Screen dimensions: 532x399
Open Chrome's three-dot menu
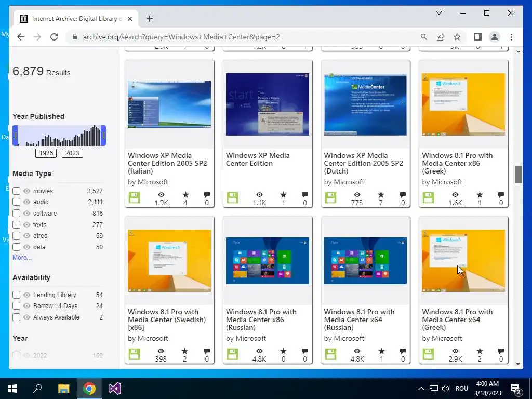pyautogui.click(x=511, y=37)
